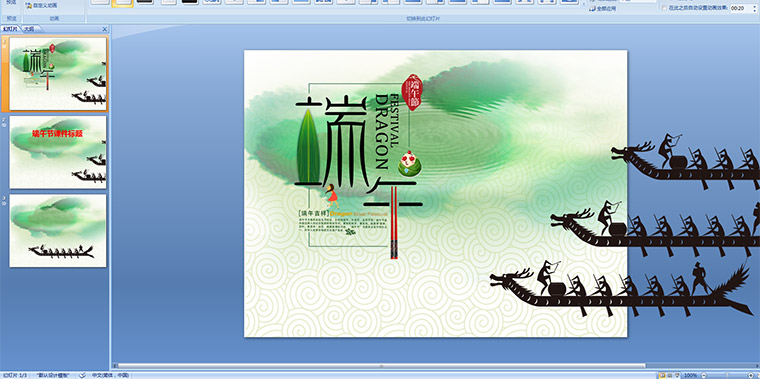Switch to the 大纲 outline tab
This screenshot has height=379, width=760.
point(30,29)
